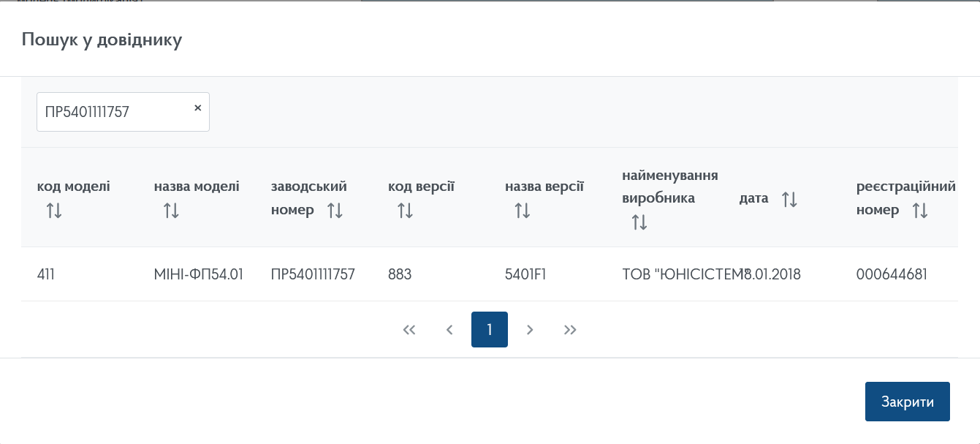Select page 1 in pagination
The height and width of the screenshot is (444, 980).
490,330
